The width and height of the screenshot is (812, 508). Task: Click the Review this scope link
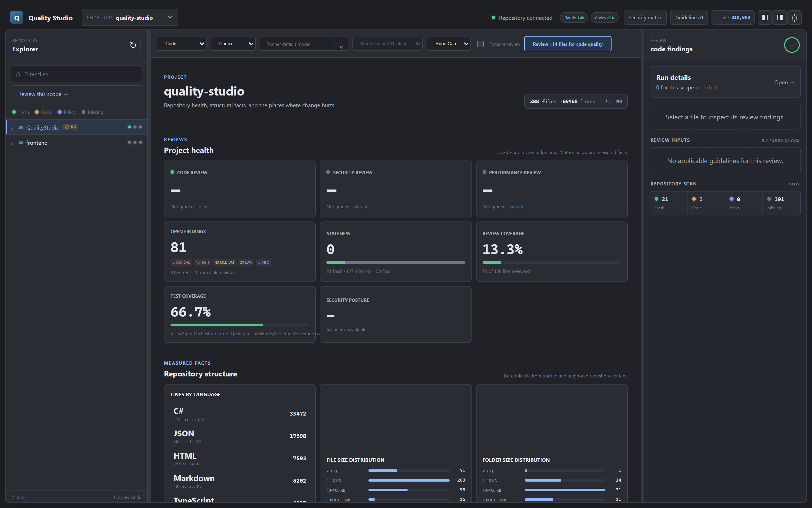(x=76, y=94)
